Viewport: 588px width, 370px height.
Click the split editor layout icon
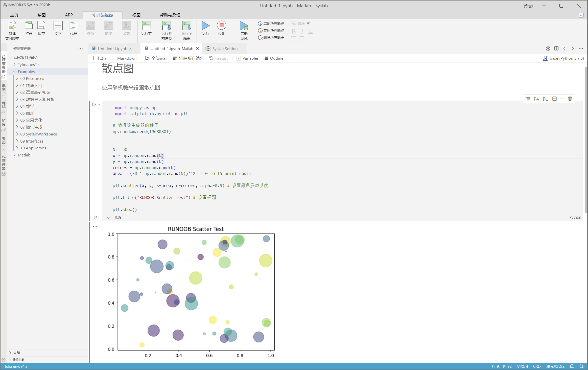click(556, 49)
